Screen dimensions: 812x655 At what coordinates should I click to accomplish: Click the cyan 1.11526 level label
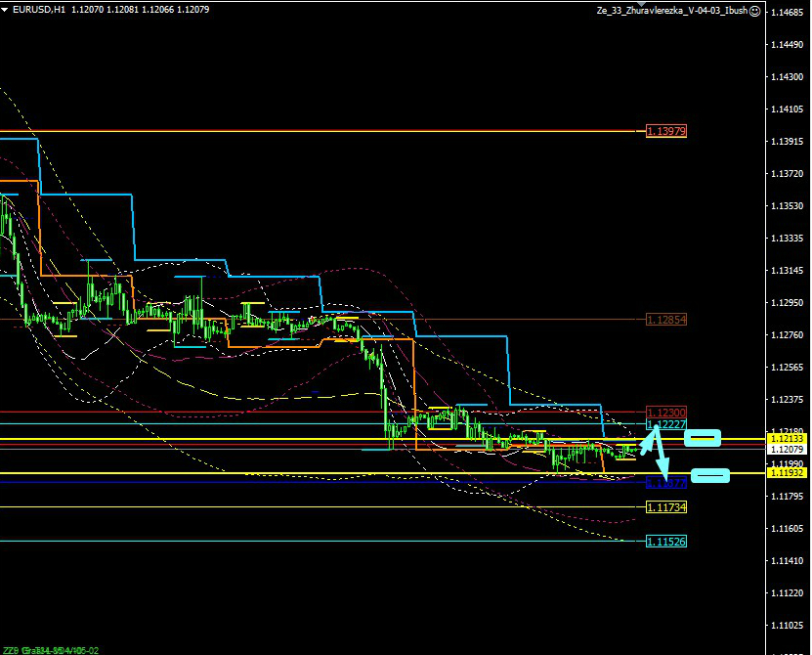tap(666, 542)
